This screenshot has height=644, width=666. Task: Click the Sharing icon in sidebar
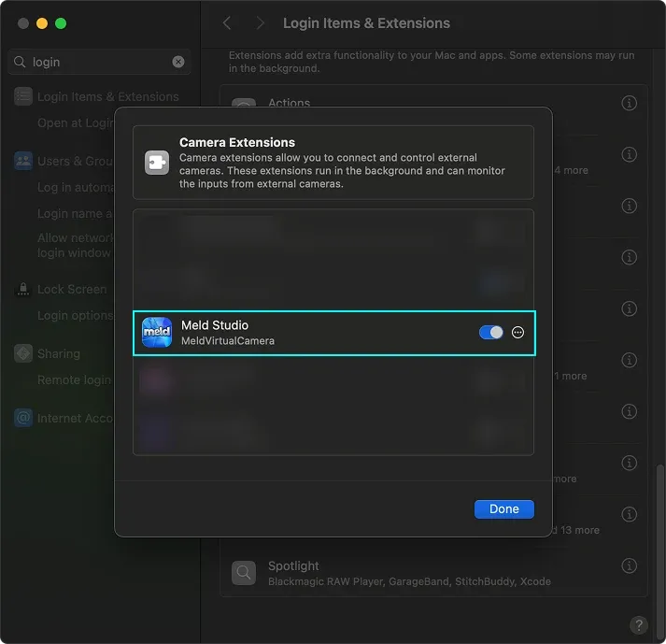(x=23, y=353)
